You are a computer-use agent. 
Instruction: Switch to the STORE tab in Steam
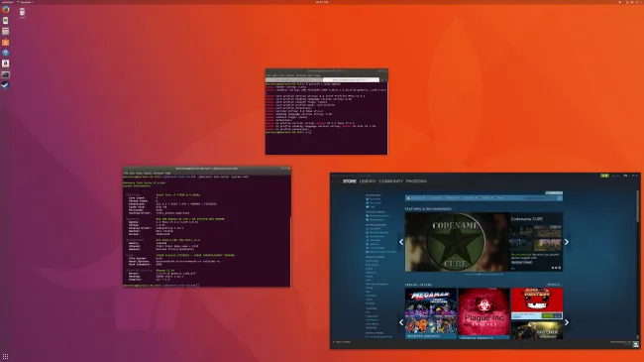click(350, 181)
